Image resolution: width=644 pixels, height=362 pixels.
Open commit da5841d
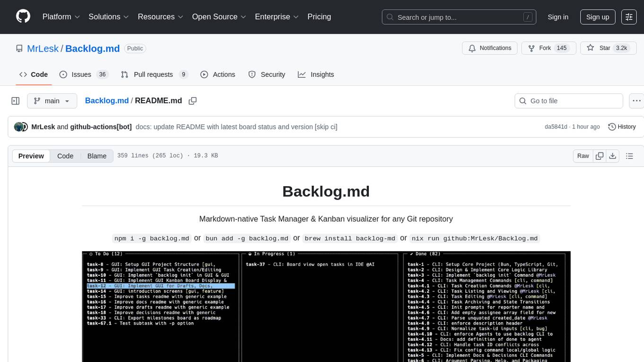point(556,127)
